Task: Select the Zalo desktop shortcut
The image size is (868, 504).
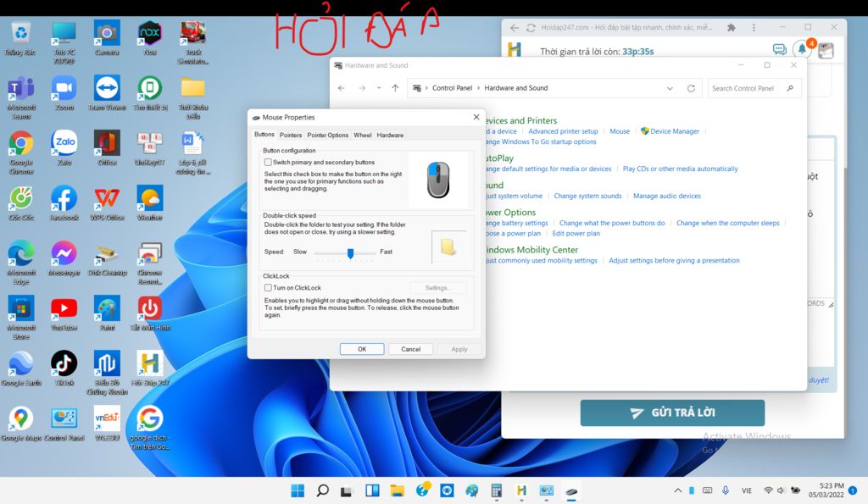Action: click(x=64, y=148)
